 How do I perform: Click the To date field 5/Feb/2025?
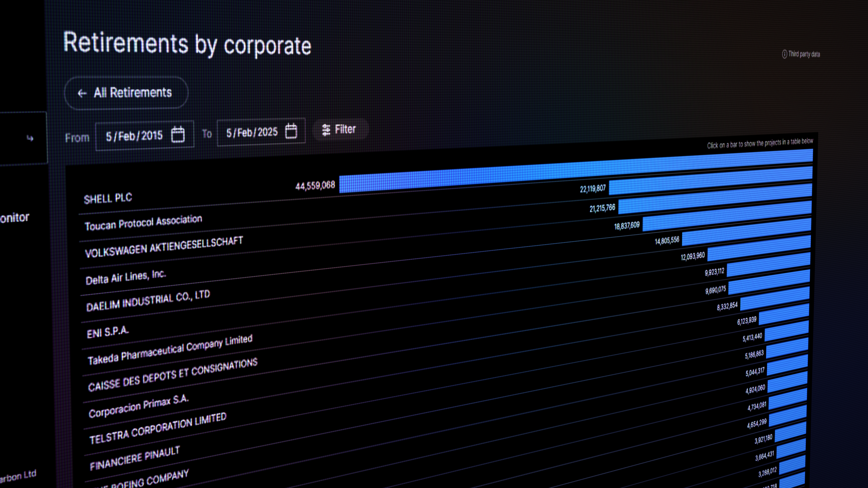pos(252,132)
